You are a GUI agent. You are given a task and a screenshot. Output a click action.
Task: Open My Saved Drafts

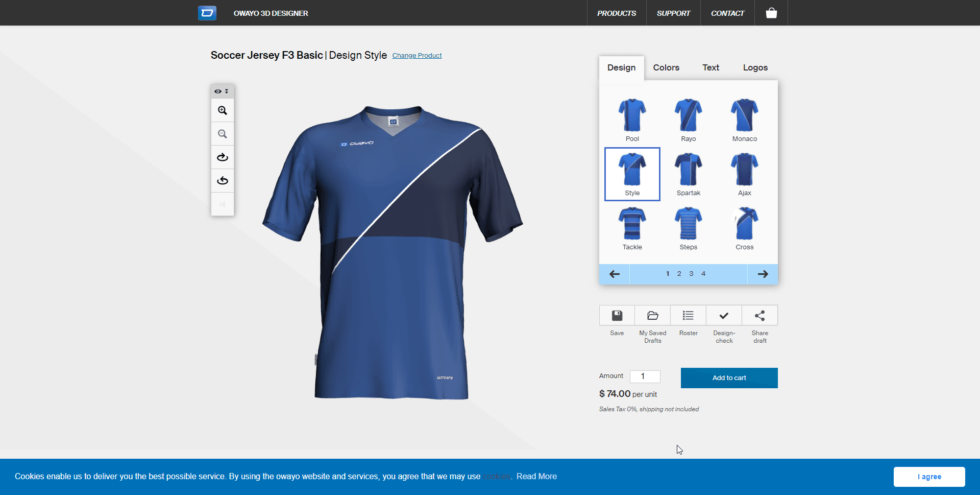click(x=652, y=315)
